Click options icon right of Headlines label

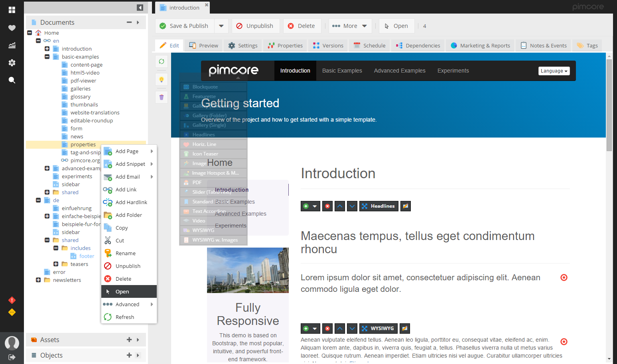click(406, 206)
